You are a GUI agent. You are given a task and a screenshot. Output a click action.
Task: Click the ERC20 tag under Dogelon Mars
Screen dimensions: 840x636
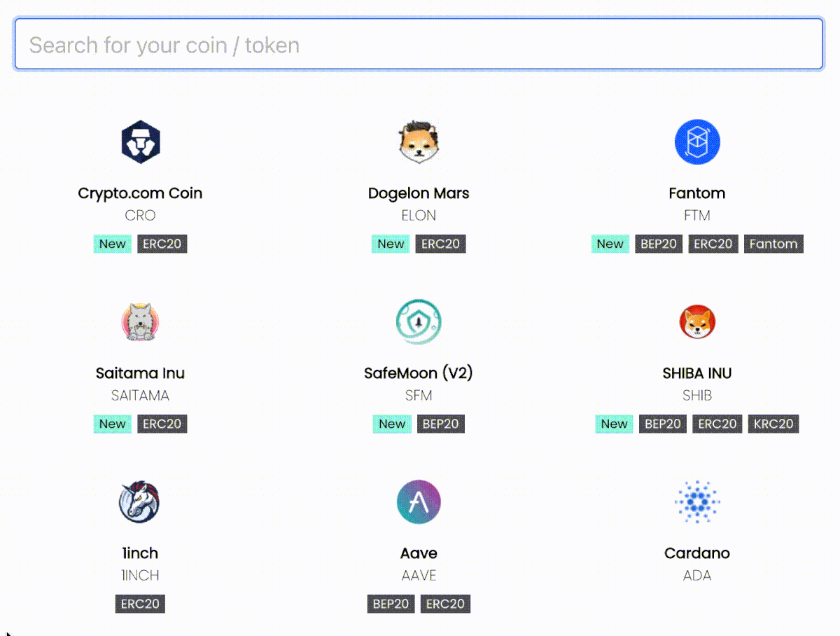tap(441, 244)
